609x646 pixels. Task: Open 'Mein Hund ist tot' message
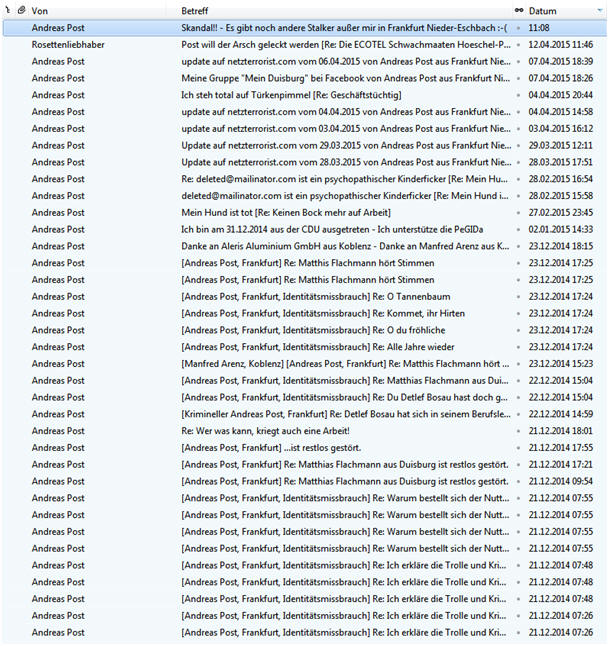point(286,213)
